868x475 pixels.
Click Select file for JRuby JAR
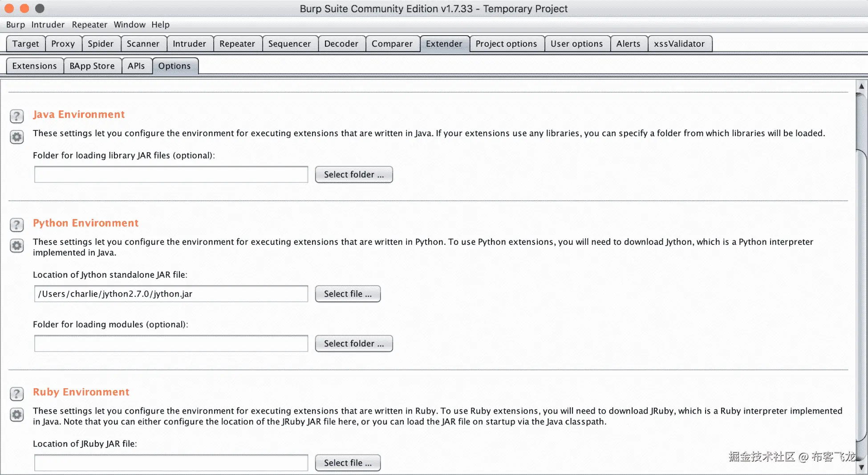[348, 463]
